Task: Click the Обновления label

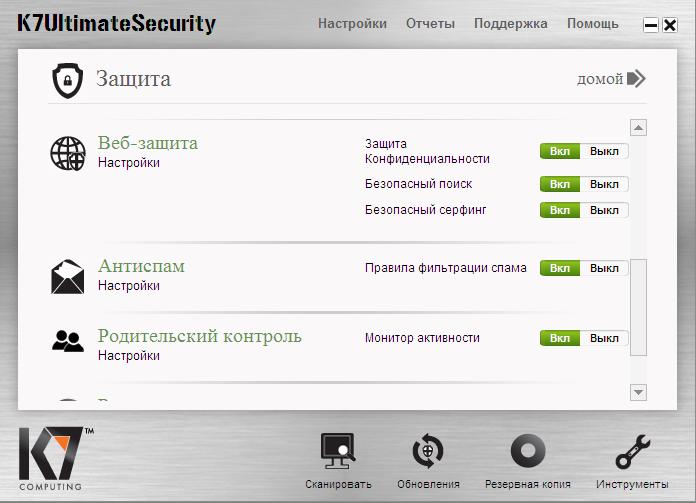Action: pos(428,484)
